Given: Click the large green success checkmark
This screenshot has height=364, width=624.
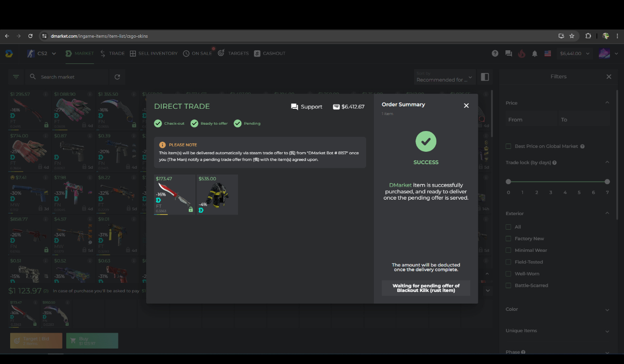Looking at the screenshot, I should pos(426,142).
